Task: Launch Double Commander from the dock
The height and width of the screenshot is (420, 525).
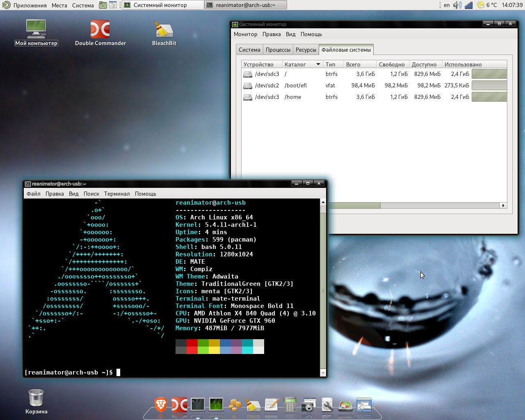Action: coord(179,405)
